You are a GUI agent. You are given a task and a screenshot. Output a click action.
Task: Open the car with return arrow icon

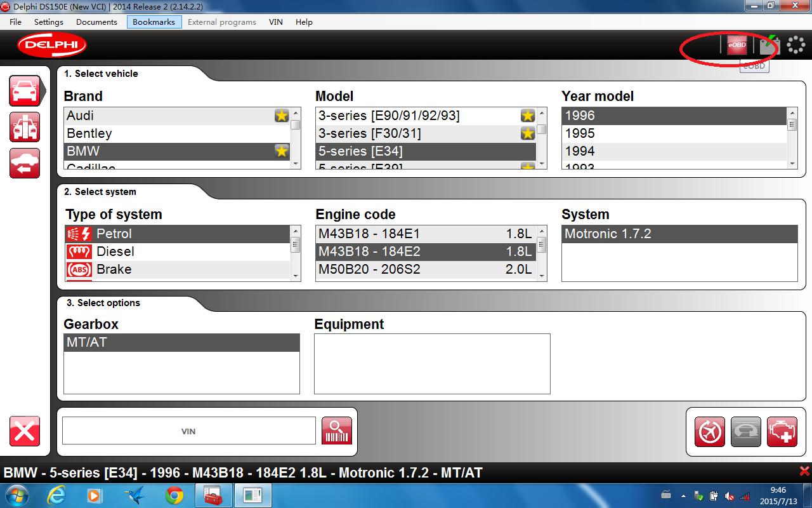click(25, 163)
